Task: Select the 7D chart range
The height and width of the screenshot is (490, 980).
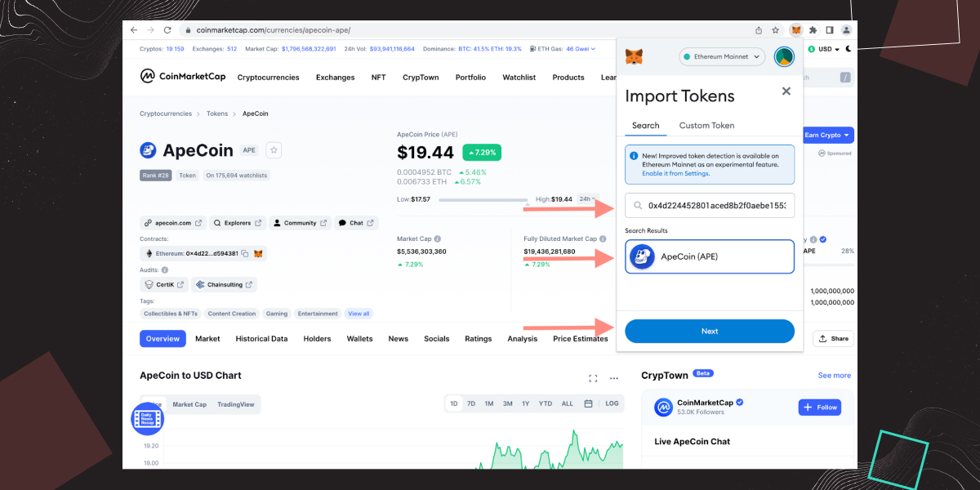Action: pyautogui.click(x=471, y=403)
